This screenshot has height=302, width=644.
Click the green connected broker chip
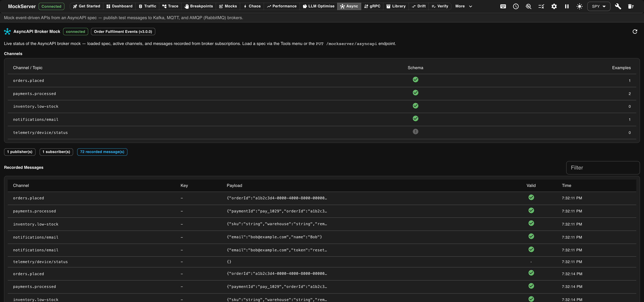click(75, 32)
